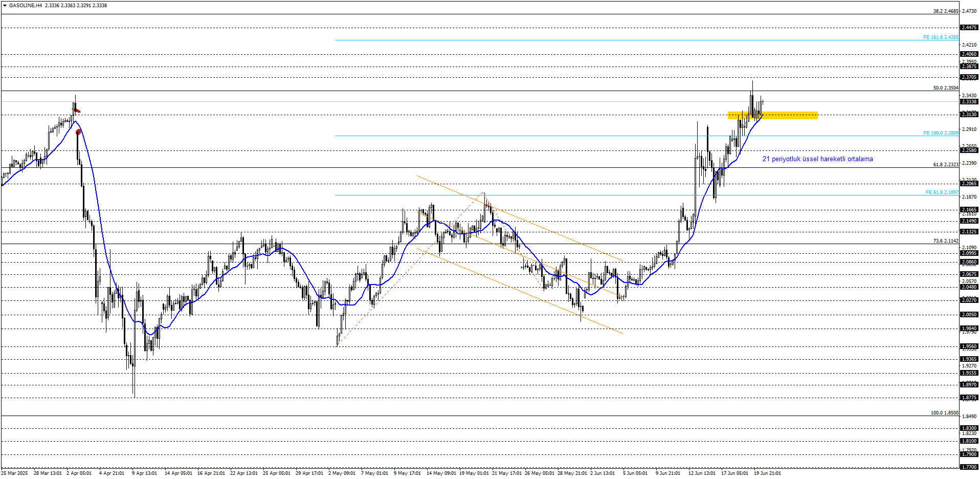
Task: Click the 1.8300 level tag on price axis
Action: 969,428
